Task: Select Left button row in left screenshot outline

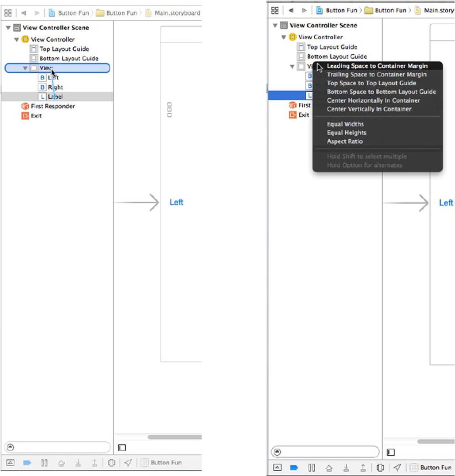Action: (57, 78)
